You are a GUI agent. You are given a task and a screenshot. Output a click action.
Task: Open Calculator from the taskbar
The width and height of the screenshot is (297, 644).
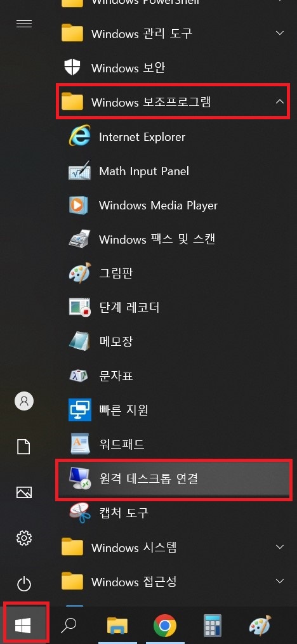(213, 626)
